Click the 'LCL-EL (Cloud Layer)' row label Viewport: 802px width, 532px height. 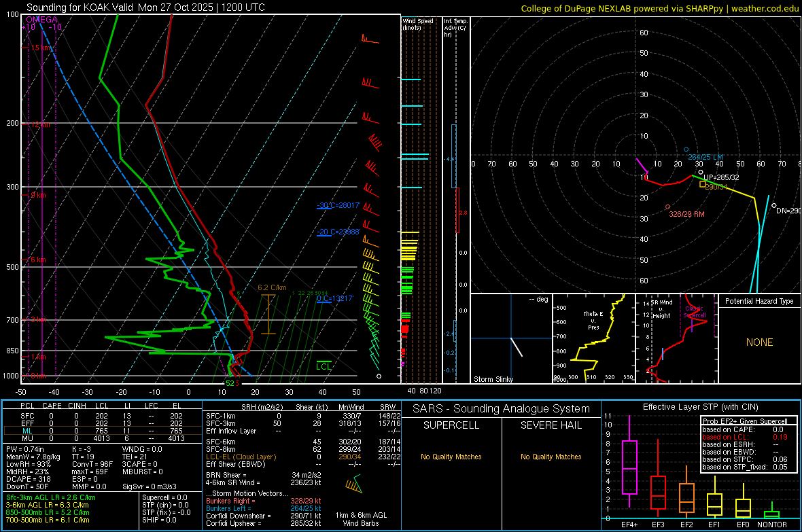click(x=241, y=457)
